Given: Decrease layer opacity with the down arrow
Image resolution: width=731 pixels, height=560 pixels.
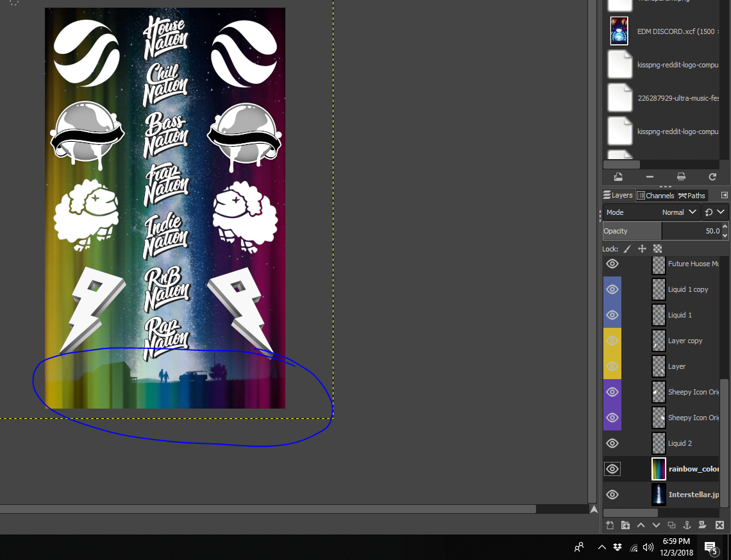Looking at the screenshot, I should (x=725, y=235).
